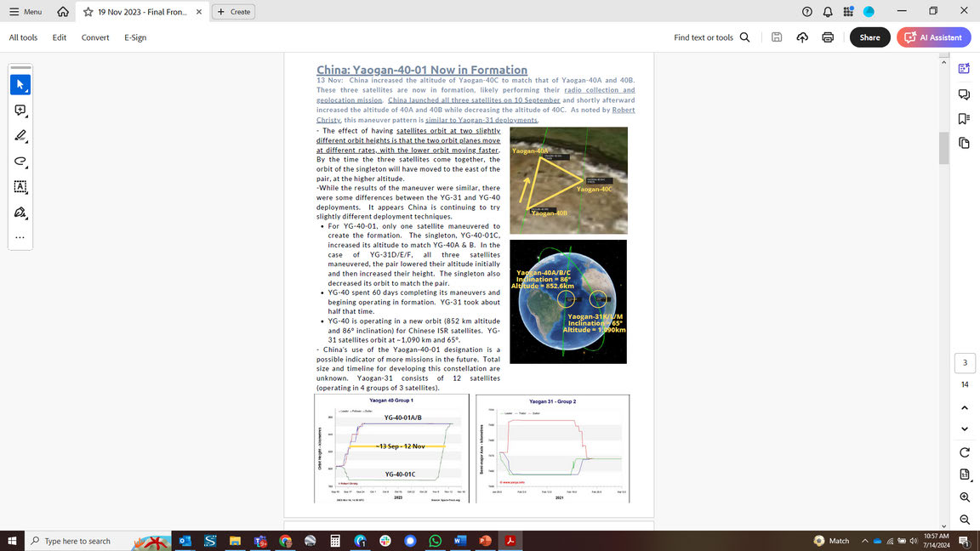Launch the AI Assistant
The width and height of the screenshot is (980, 551).
tap(934, 37)
